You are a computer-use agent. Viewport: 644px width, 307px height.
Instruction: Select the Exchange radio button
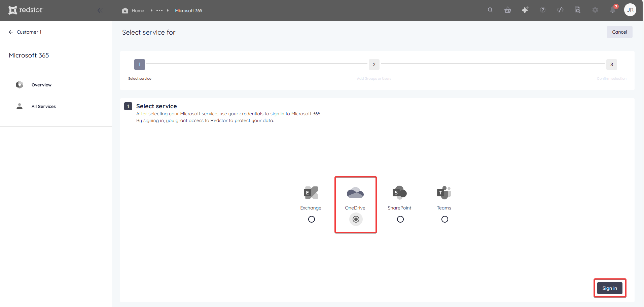(312, 219)
